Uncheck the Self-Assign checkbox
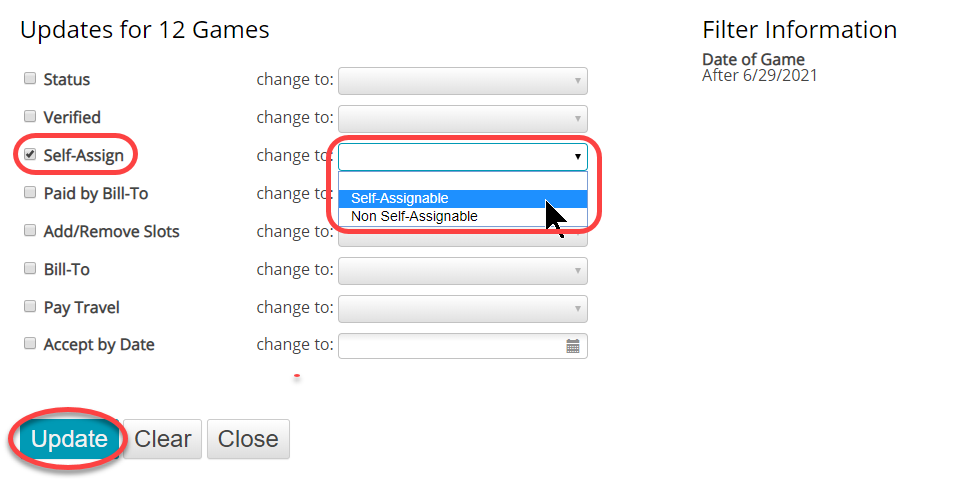Image resolution: width=973 pixels, height=479 pixels. tap(30, 154)
